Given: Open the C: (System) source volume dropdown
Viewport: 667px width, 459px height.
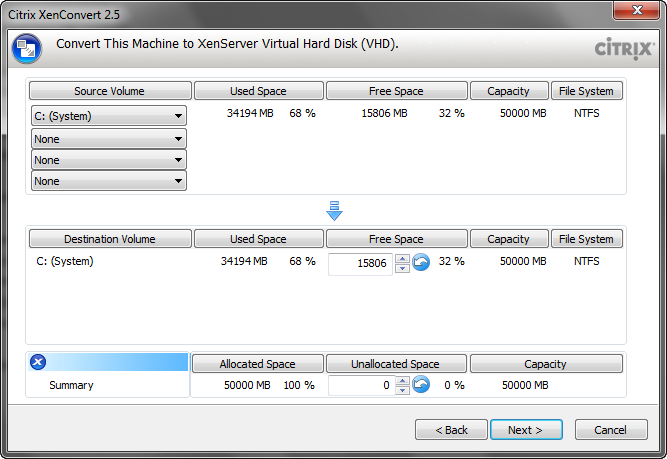Looking at the screenshot, I should click(109, 116).
